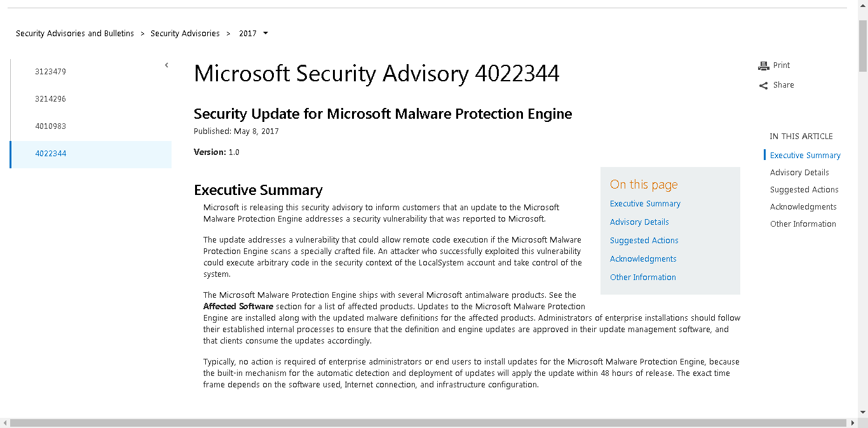
Task: Click the Print icon
Action: coord(763,65)
